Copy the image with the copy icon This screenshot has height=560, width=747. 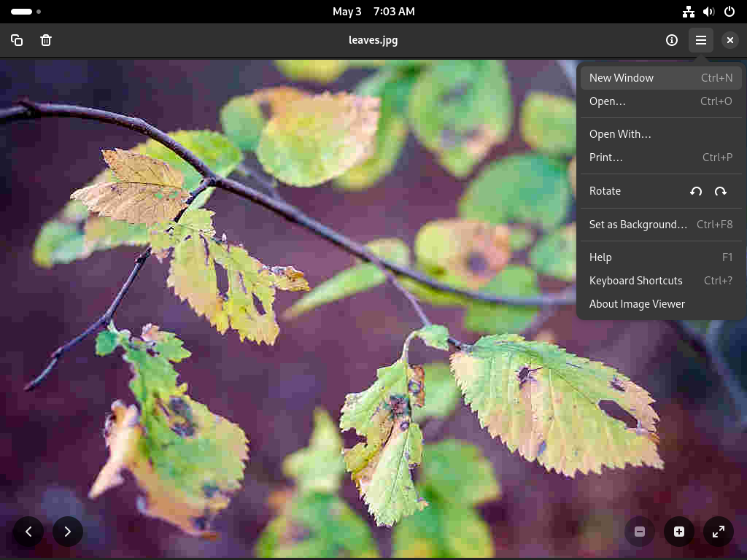pyautogui.click(x=17, y=40)
